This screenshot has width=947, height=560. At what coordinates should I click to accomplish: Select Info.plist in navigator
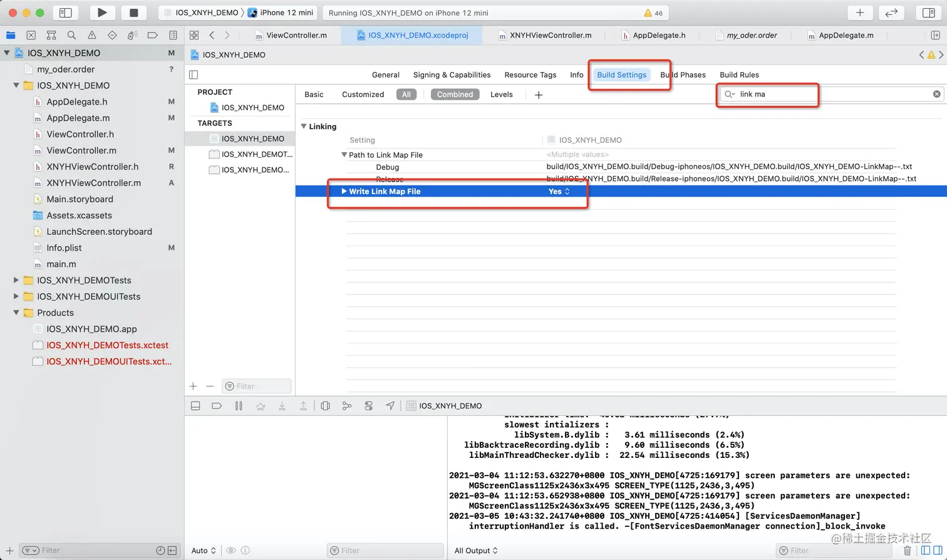coord(64,248)
